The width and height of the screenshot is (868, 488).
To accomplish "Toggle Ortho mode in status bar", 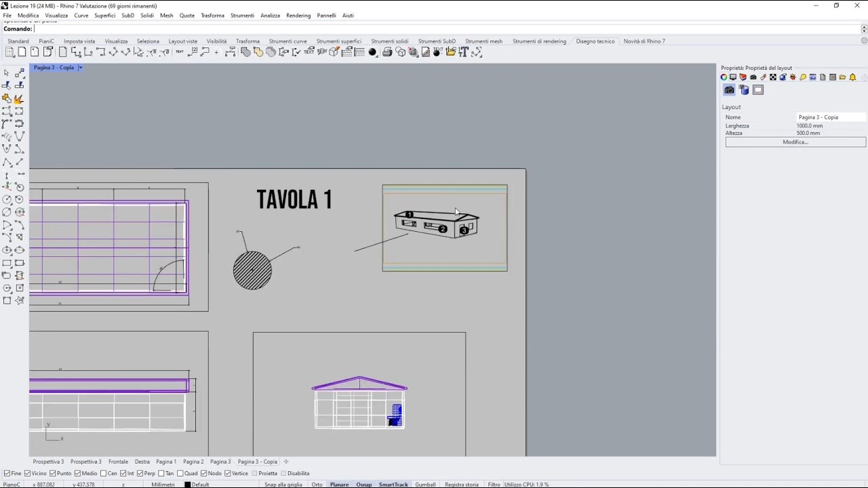I will tap(317, 485).
